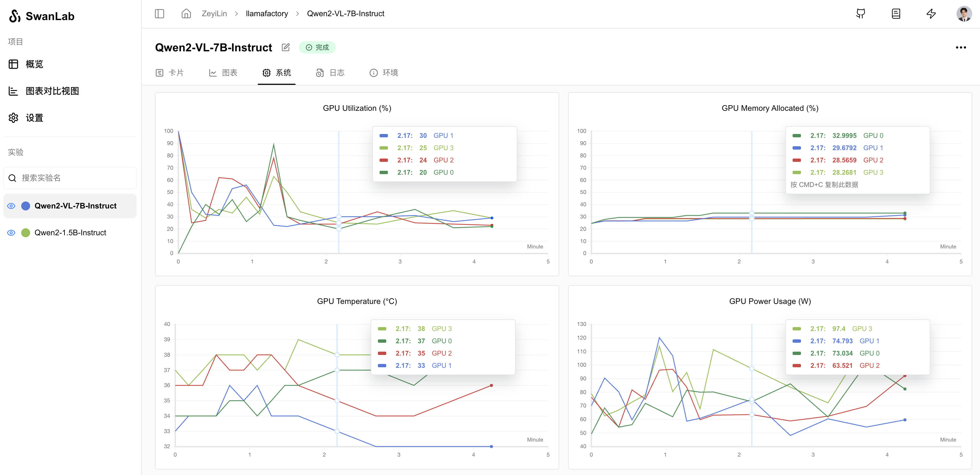Image resolution: width=980 pixels, height=475 pixels.
Task: Open llamafactory project breadcrumb link
Action: click(267, 14)
